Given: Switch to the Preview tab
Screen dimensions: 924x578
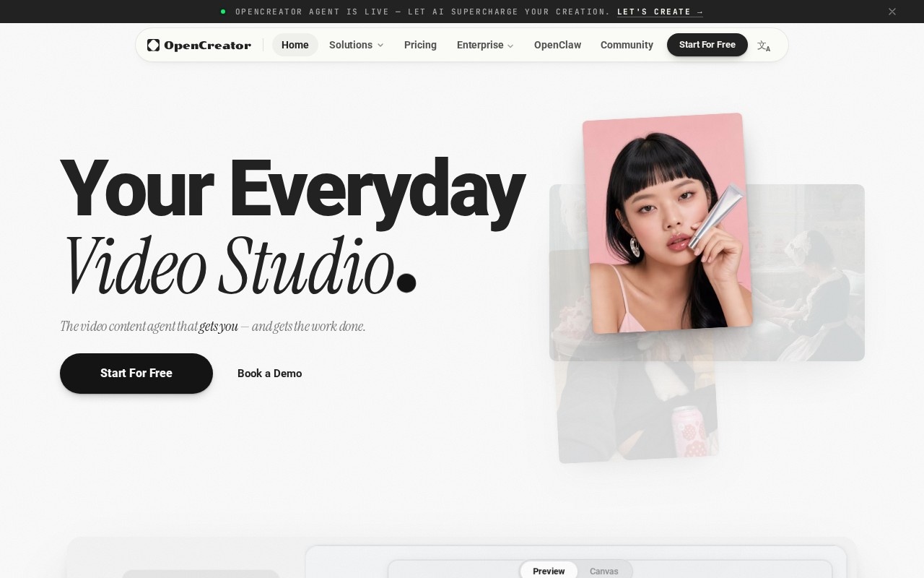Looking at the screenshot, I should [549, 571].
